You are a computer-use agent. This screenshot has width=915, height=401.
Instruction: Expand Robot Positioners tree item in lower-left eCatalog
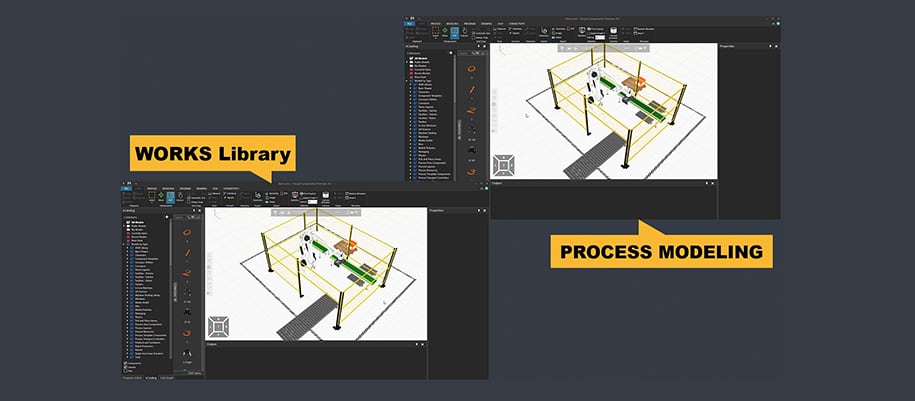click(129, 344)
